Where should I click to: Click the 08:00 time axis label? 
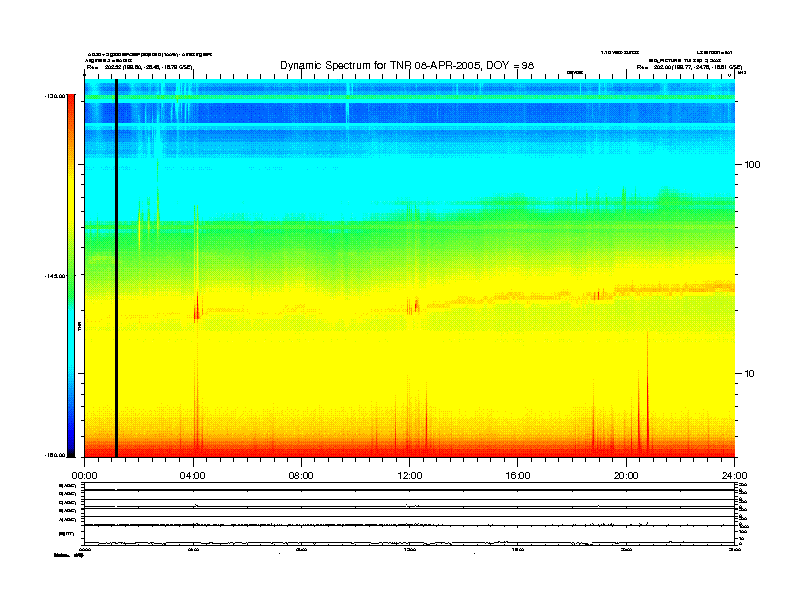(301, 476)
